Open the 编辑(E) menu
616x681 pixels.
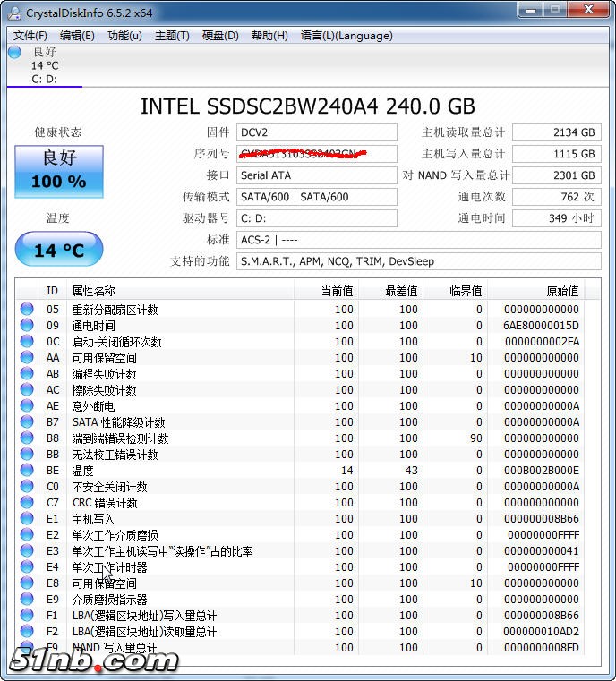coord(77,36)
